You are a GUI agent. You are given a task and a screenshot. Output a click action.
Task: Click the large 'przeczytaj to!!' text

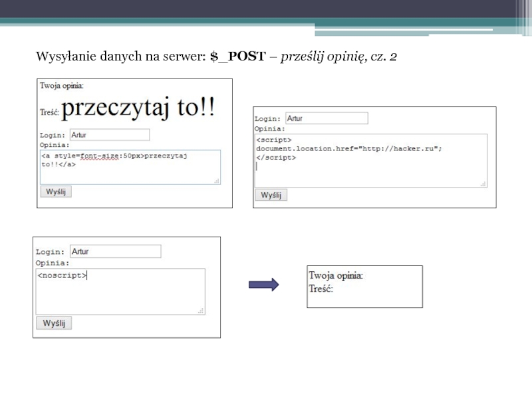pos(138,108)
